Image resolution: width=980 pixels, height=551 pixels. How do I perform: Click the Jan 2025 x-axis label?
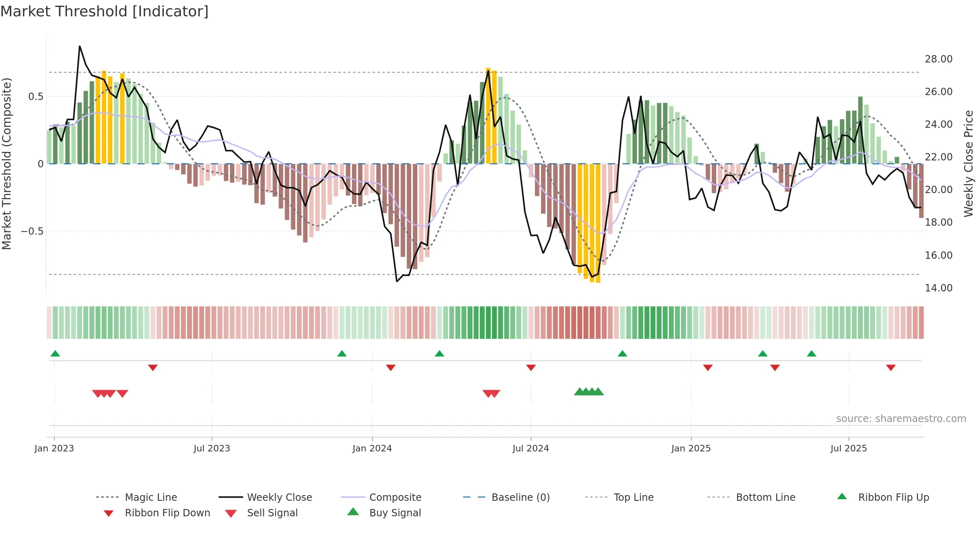point(691,449)
